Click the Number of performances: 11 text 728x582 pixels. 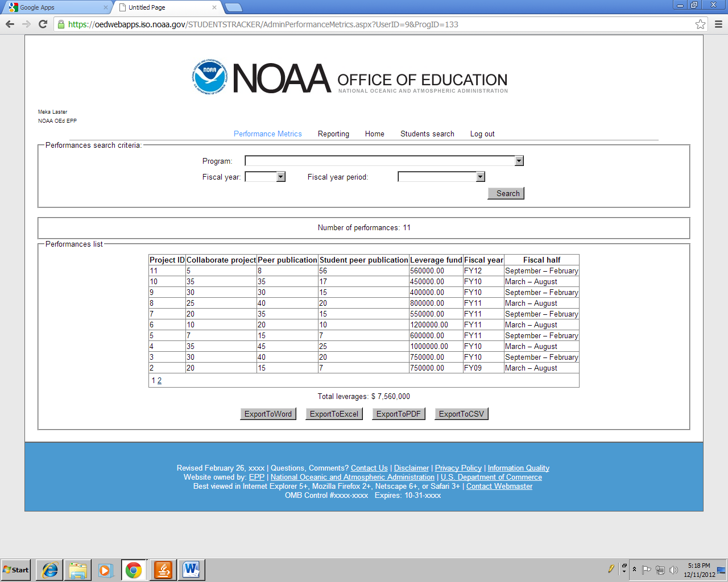tap(364, 228)
